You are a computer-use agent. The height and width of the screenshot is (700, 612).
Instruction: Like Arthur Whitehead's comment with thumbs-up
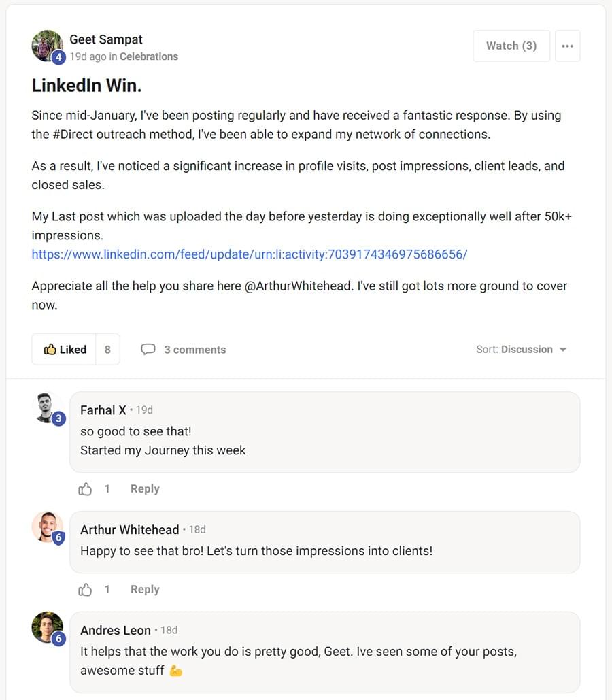(x=85, y=589)
